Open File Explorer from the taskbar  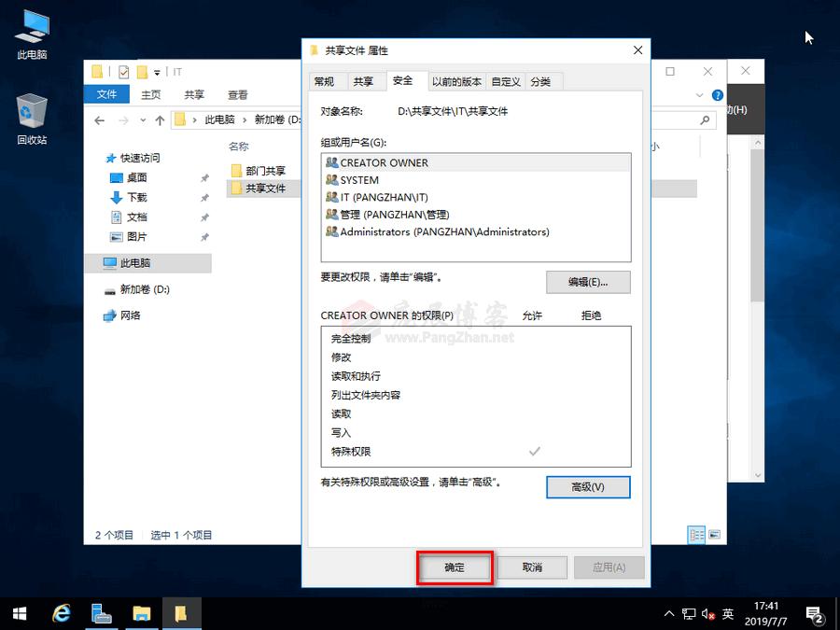[x=142, y=613]
